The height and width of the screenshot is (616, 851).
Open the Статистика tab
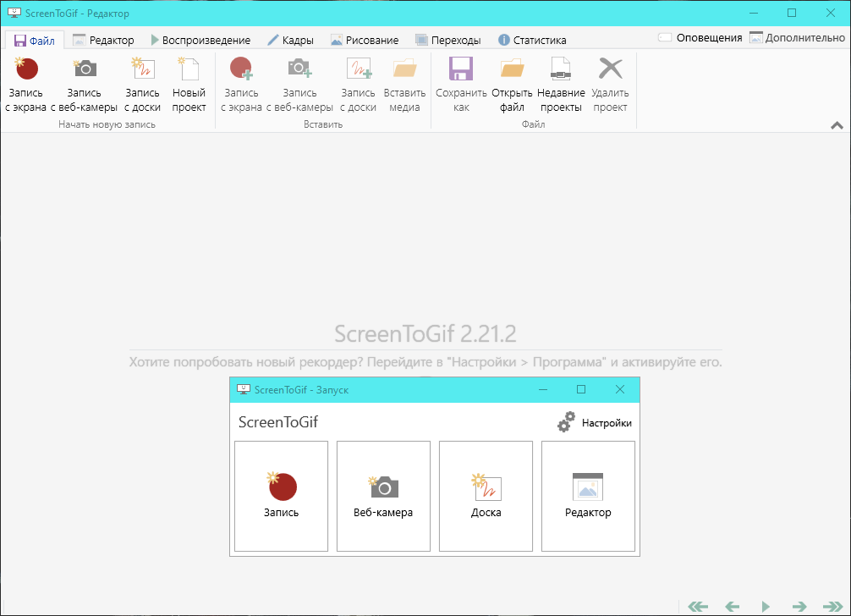532,40
